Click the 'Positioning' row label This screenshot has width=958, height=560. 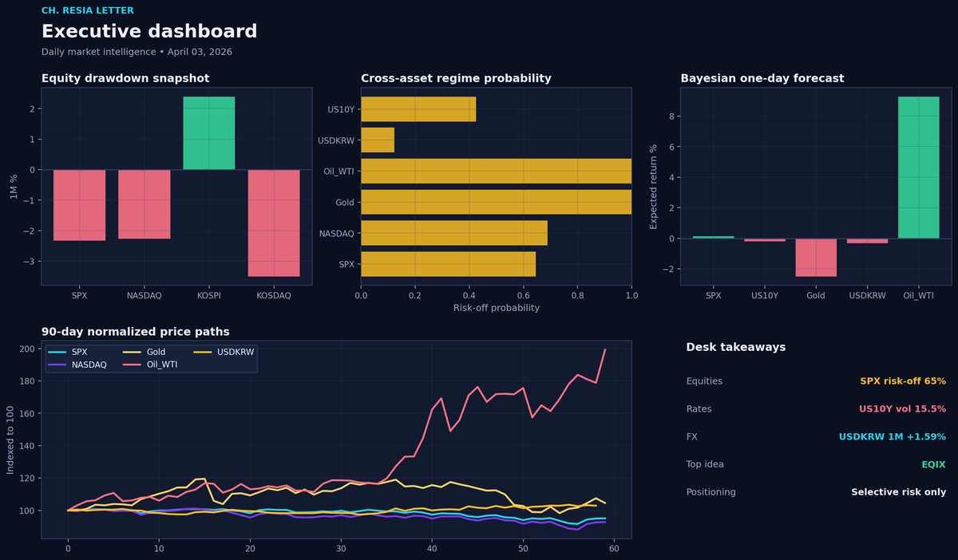click(x=711, y=492)
